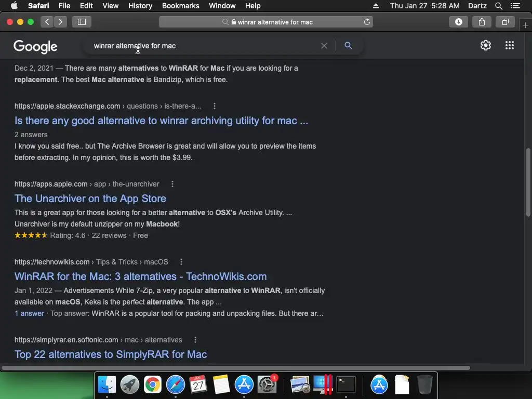The image size is (532, 399).
Task: Open the File menu
Action: (64, 6)
